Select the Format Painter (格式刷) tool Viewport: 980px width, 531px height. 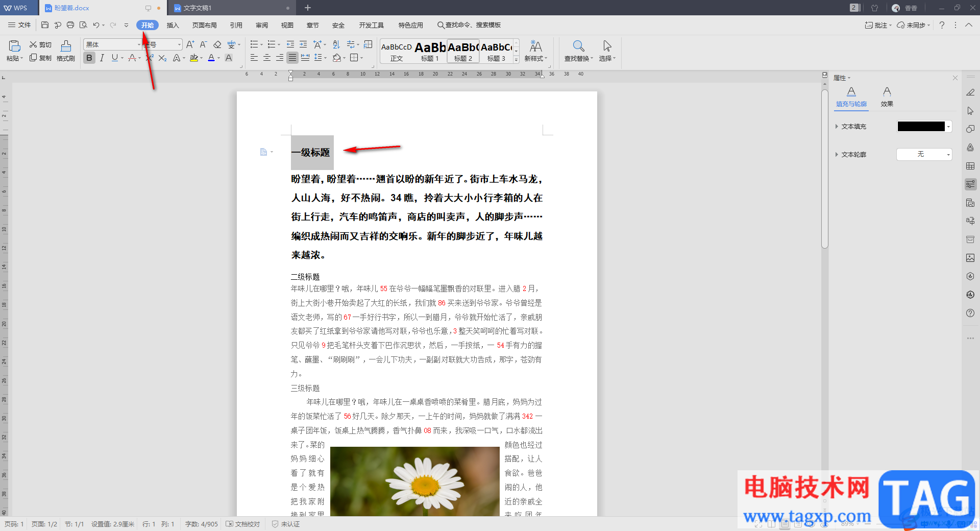66,51
